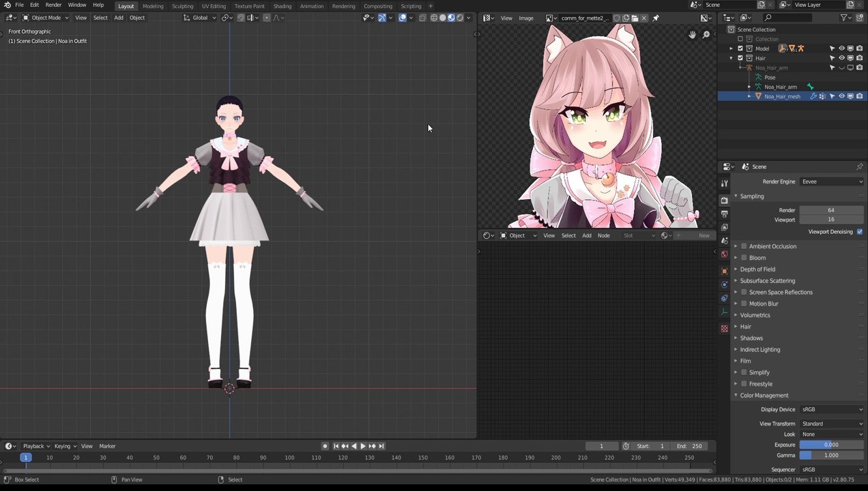The height and width of the screenshot is (491, 868).
Task: Jump to the timeline start frame
Action: coord(336,446)
